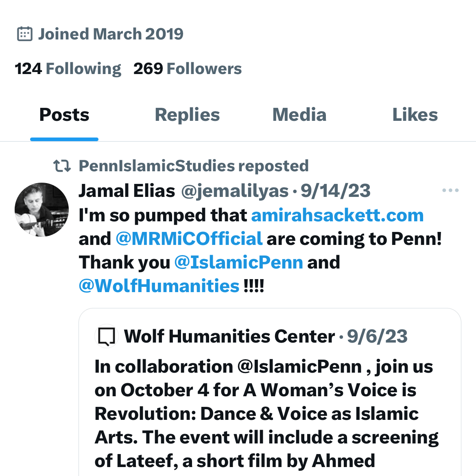Open the amirahsackett.com link

337,215
